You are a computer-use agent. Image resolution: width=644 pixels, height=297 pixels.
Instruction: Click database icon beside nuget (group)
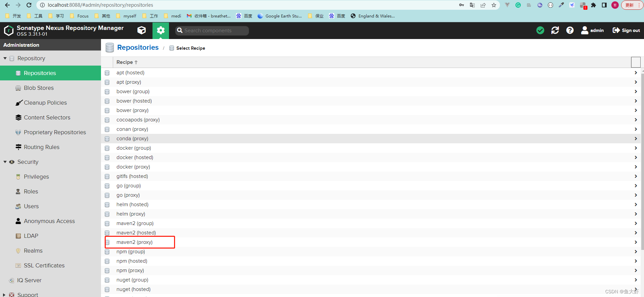point(107,280)
